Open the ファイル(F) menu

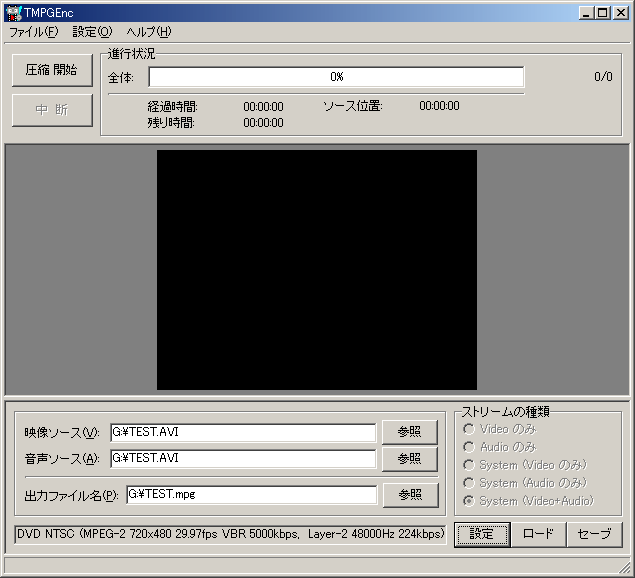point(34,32)
